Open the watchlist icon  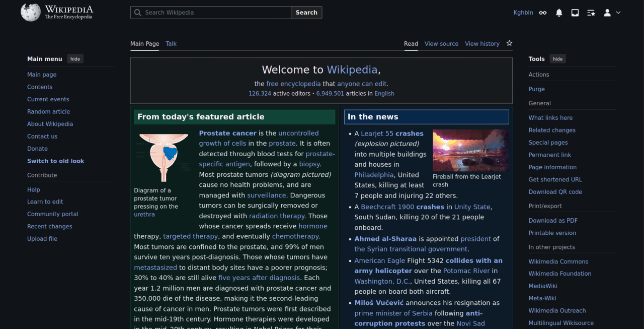click(x=591, y=13)
